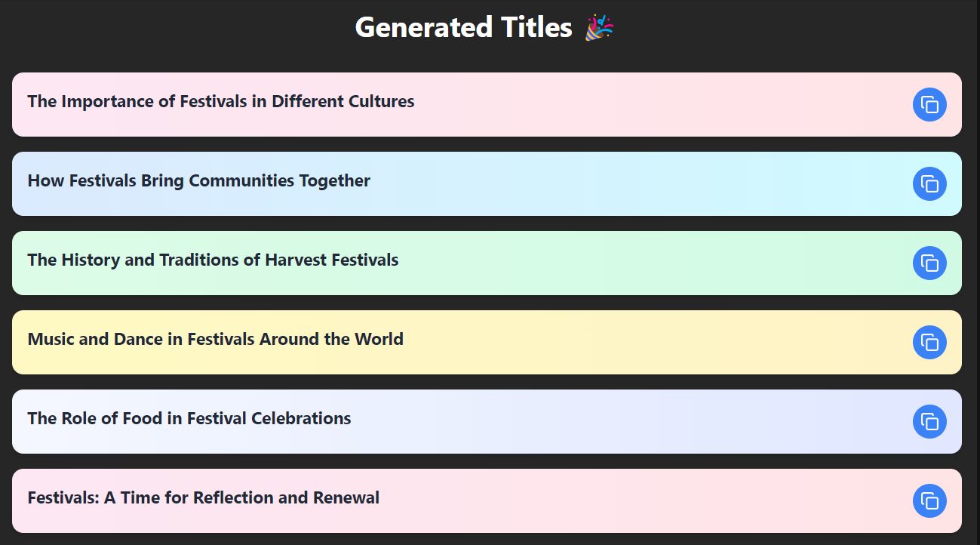980x545 pixels.
Task: Copy 'Music and Dance in Festivals' title
Action: point(929,343)
